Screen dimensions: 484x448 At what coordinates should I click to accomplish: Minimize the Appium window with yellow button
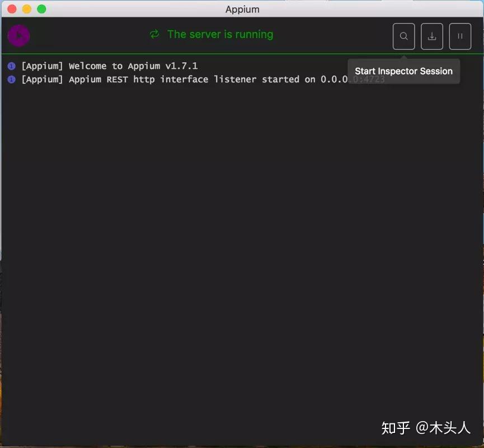27,9
